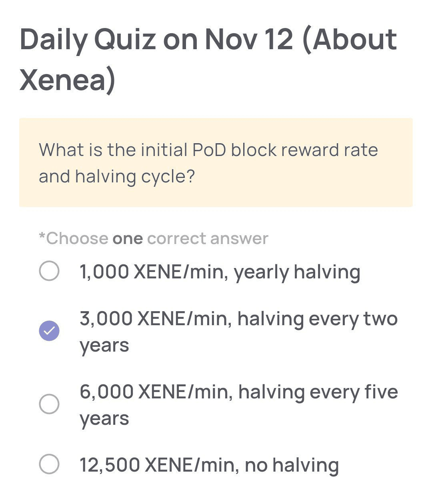Pick the 12,500 XENE/min radio circle
Viewport: 432px width, 504px height.
[49, 464]
